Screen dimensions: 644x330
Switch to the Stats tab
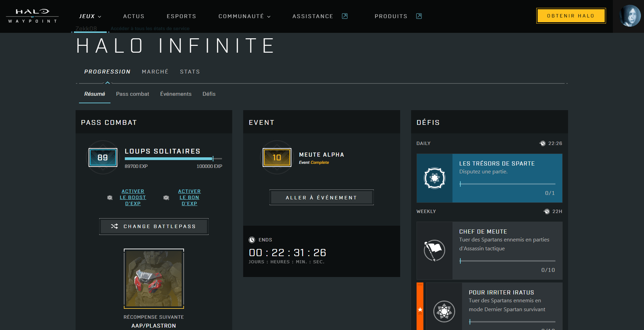190,71
